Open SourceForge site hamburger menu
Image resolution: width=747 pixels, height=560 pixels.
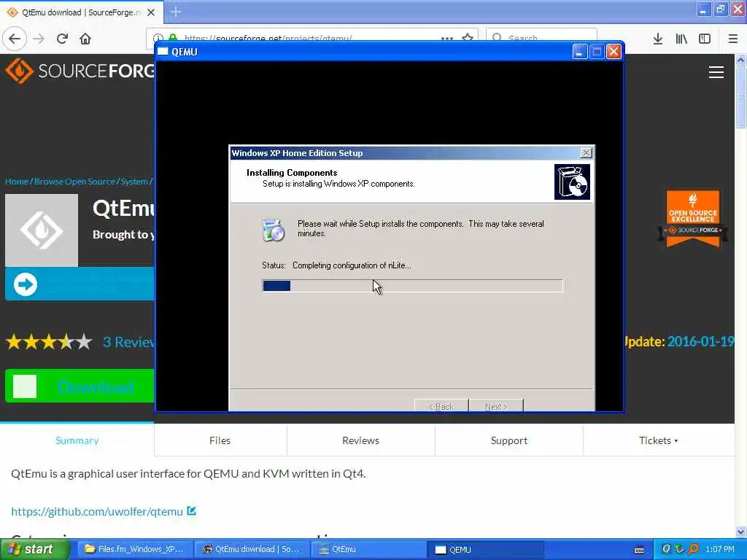(716, 72)
